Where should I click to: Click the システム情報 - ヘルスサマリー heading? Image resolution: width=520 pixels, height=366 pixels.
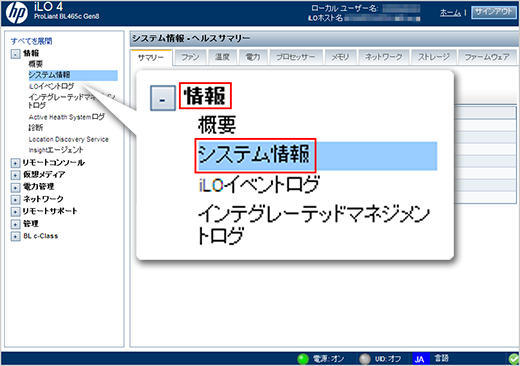point(191,39)
